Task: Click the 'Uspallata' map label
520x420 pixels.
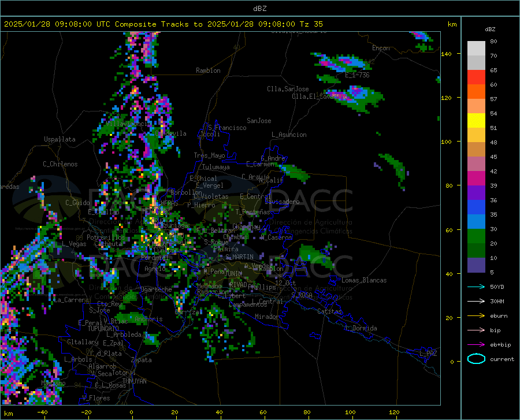Action: [60, 139]
